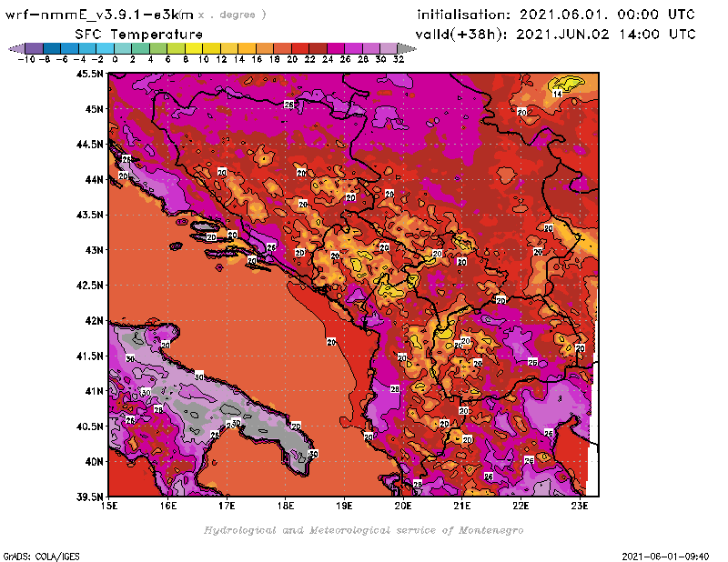Click the red swatch between 20 and 22
The image size is (728, 562).
pyautogui.click(x=300, y=48)
